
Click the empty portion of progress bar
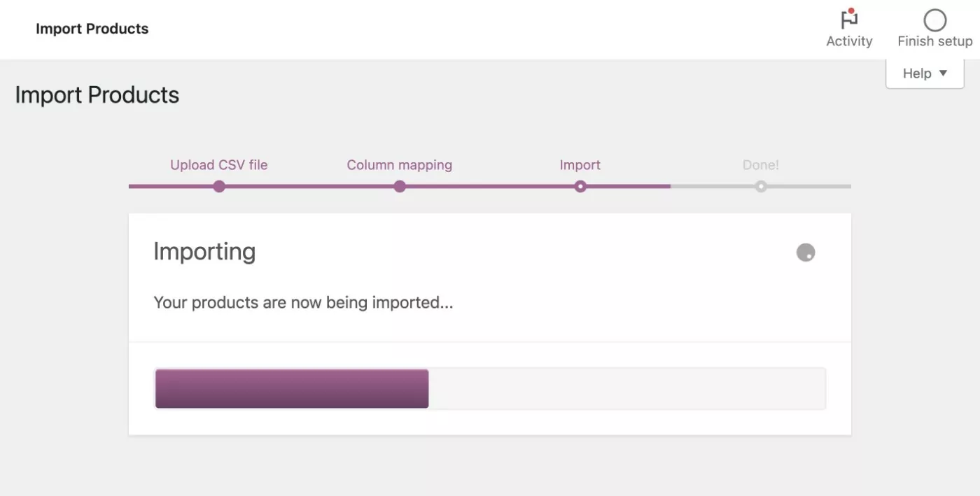(x=626, y=388)
